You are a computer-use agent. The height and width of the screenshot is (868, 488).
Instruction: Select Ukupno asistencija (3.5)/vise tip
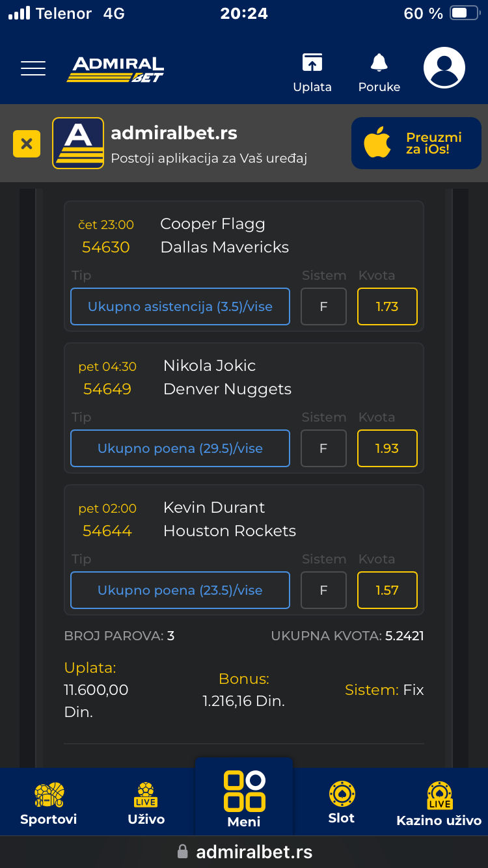pyautogui.click(x=180, y=306)
